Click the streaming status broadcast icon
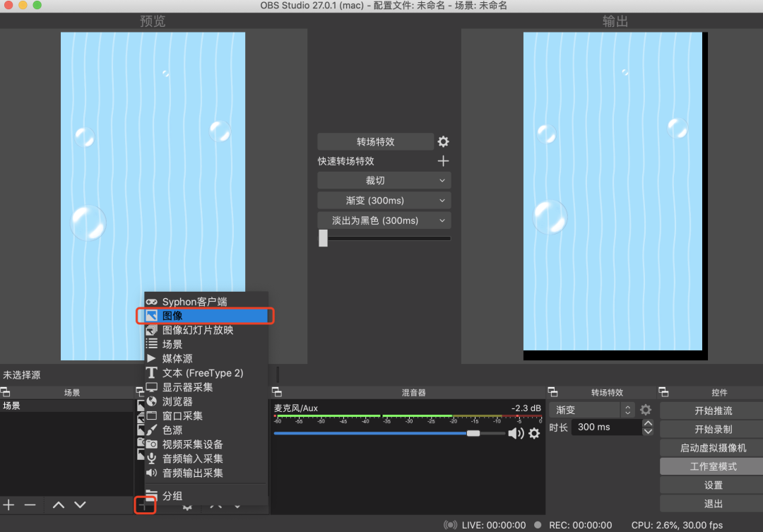 [451, 525]
